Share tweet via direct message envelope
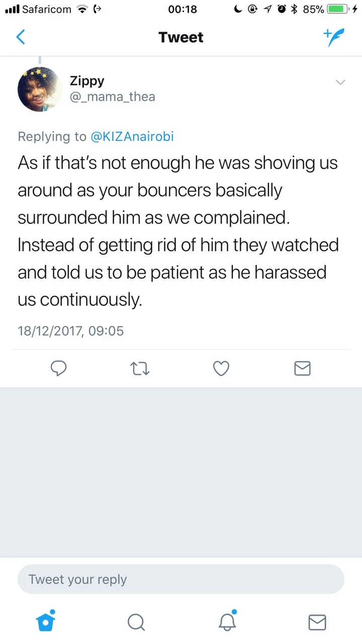 click(302, 369)
